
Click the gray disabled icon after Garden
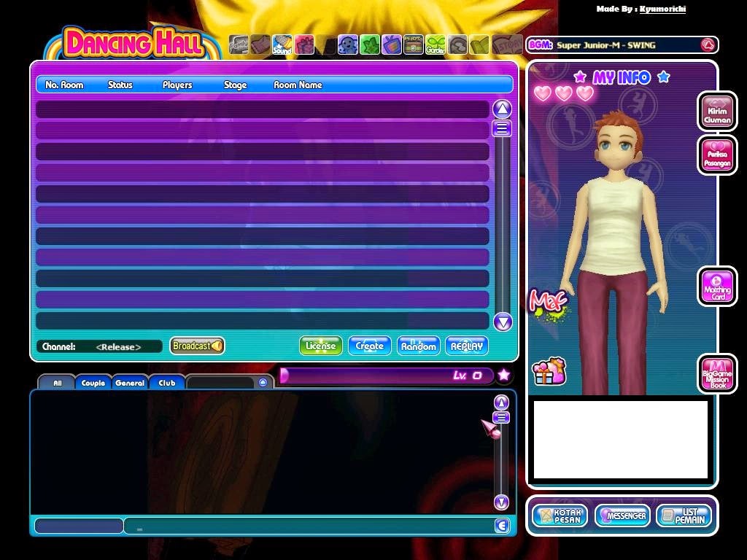(457, 44)
